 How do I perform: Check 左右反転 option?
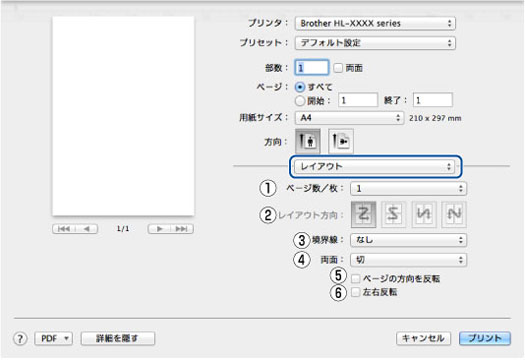tap(355, 292)
